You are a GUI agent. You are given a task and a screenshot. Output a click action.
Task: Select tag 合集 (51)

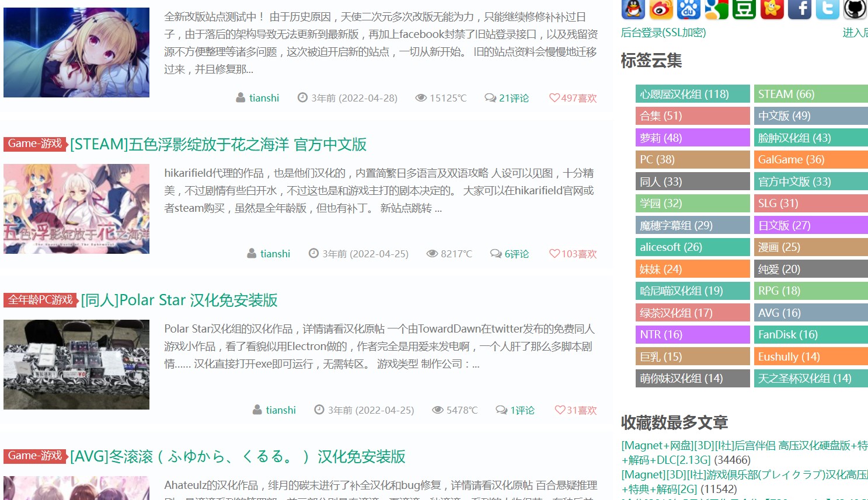tap(692, 116)
